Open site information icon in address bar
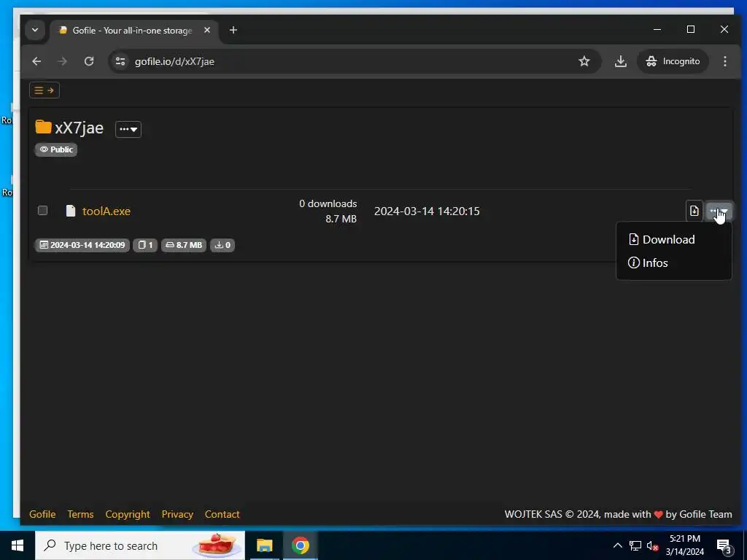Viewport: 747px width, 560px height. tap(120, 61)
